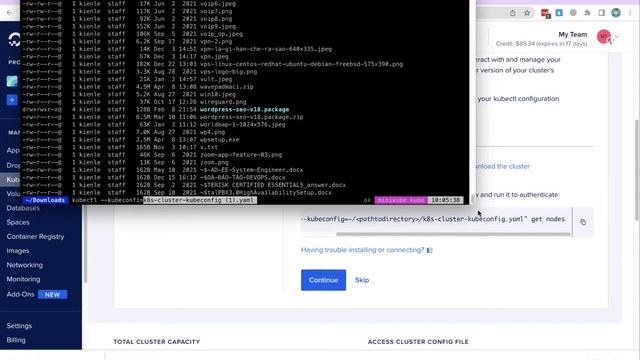Click the NEW badge next to Add-Ons
This screenshot has height=360, width=640.
[x=52, y=295]
